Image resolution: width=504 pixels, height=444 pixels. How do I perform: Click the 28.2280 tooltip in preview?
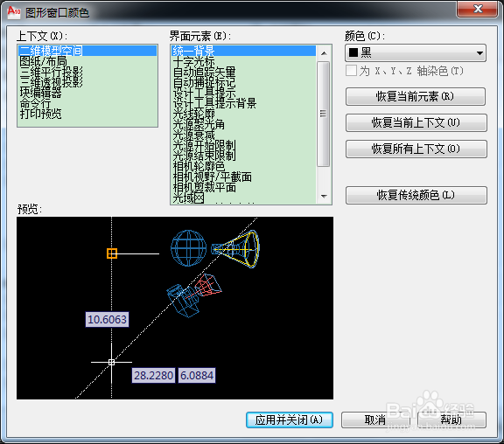tap(153, 375)
